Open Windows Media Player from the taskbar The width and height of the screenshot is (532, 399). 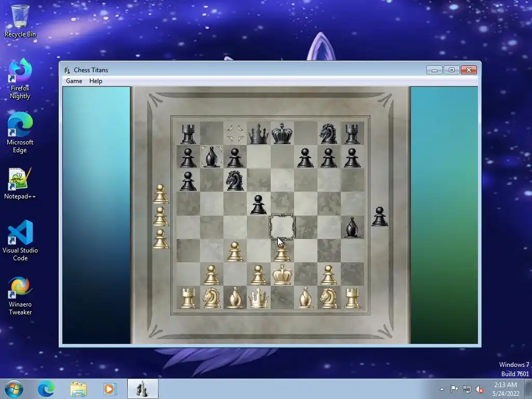[110, 389]
